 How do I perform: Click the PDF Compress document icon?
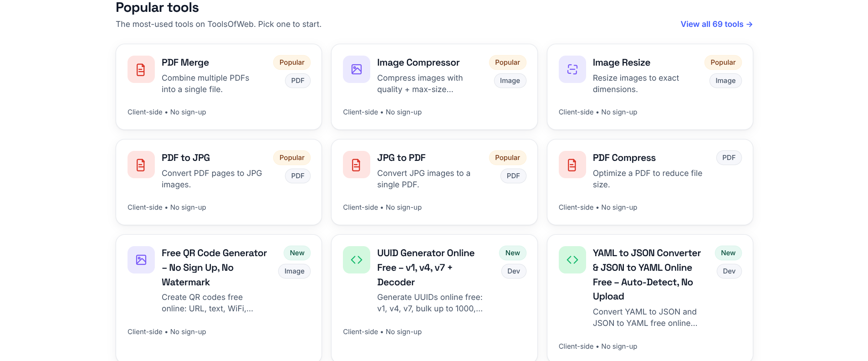[x=572, y=165]
